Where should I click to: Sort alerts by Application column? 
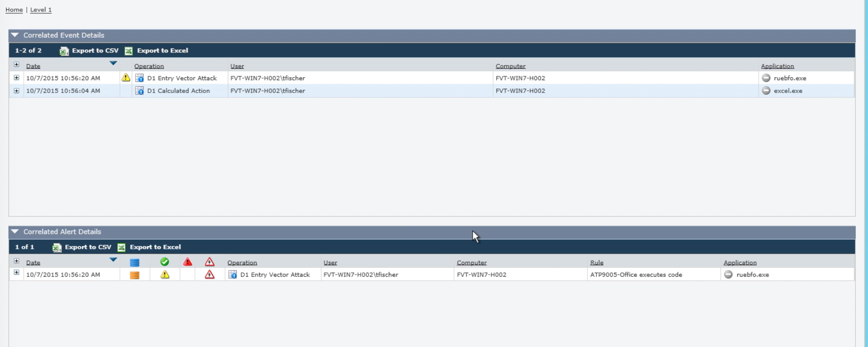pos(740,263)
